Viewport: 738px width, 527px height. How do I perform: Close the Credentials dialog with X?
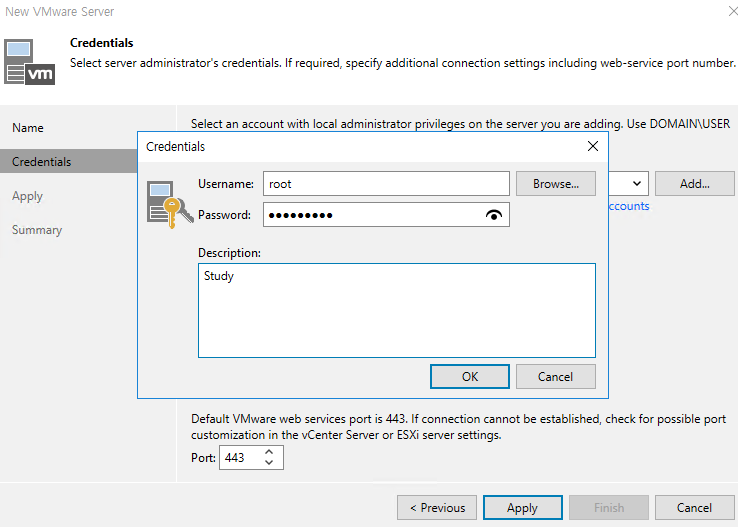coord(593,146)
